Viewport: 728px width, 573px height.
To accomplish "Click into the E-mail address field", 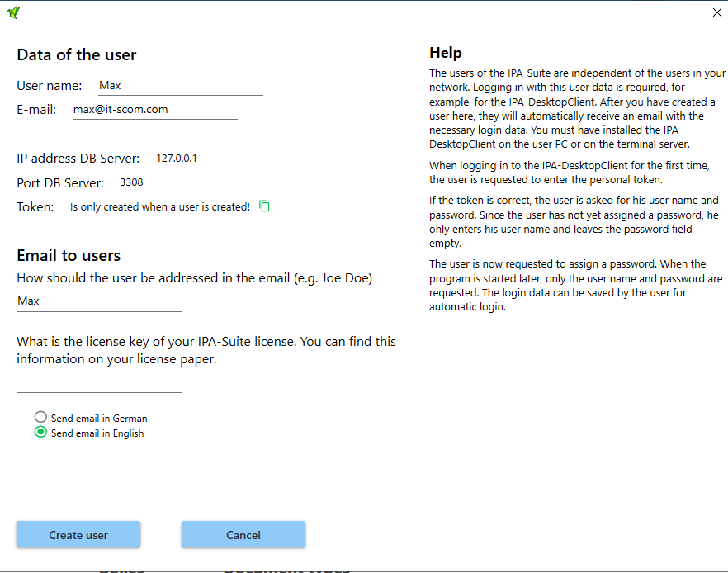I will (154, 109).
